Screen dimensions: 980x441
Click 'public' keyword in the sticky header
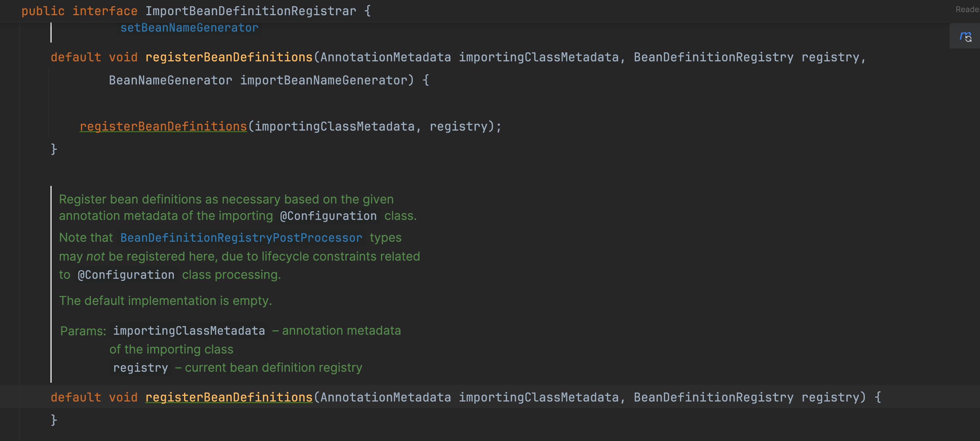pyautogui.click(x=43, y=11)
